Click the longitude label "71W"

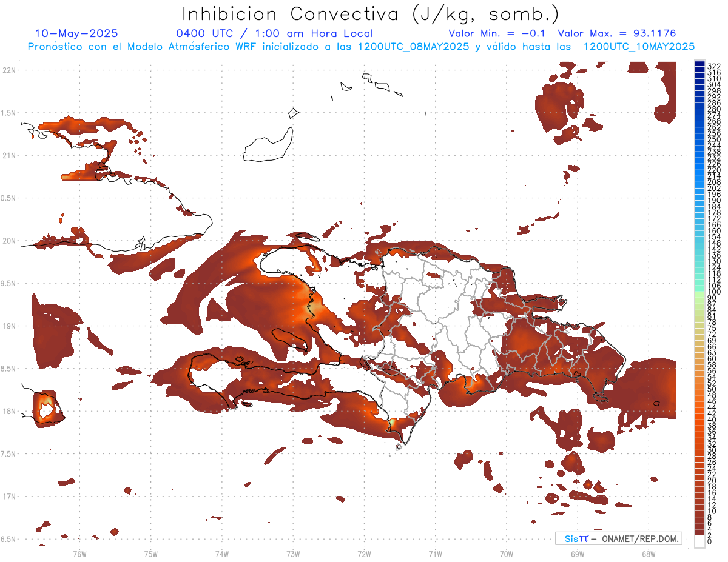tap(435, 554)
